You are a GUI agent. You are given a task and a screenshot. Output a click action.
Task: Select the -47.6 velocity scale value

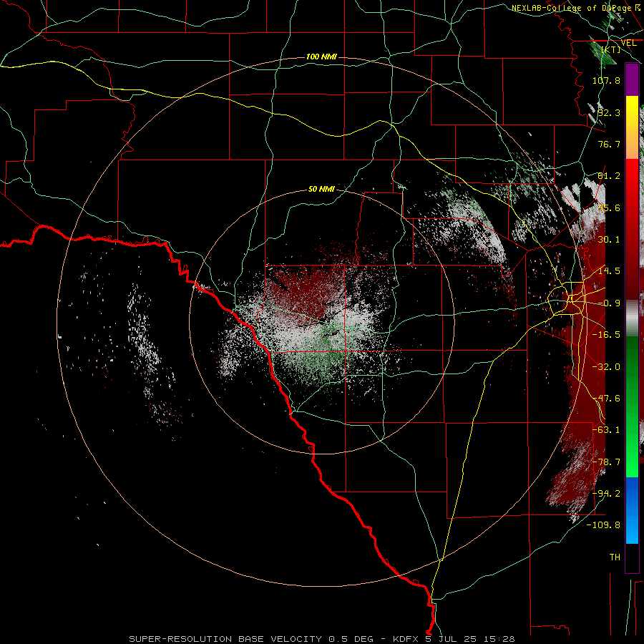pyautogui.click(x=606, y=399)
